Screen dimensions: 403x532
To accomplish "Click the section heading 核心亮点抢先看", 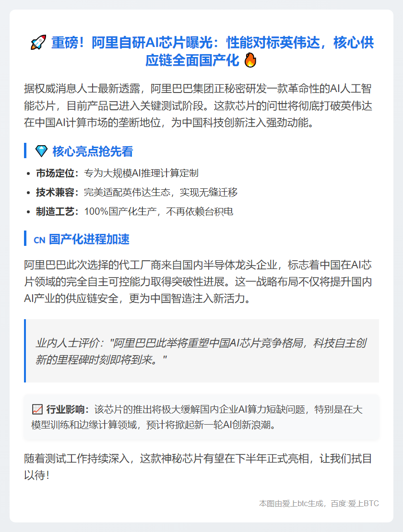I will pyautogui.click(x=93, y=151).
